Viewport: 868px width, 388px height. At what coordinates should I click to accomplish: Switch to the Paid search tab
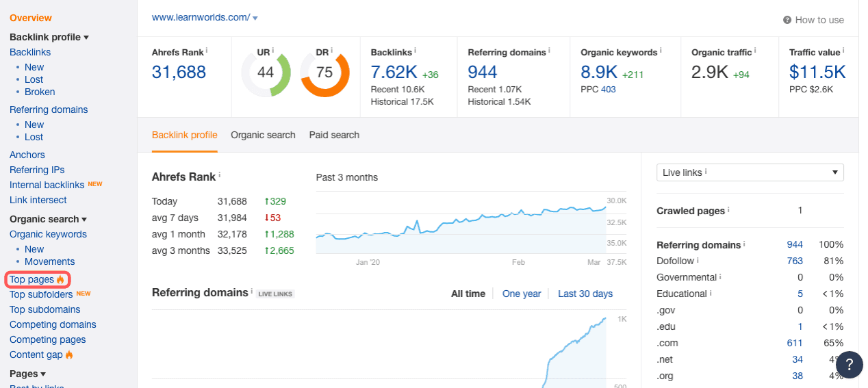click(334, 135)
